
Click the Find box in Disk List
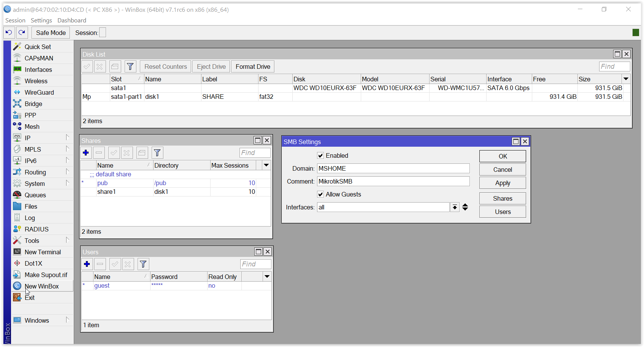coord(614,67)
